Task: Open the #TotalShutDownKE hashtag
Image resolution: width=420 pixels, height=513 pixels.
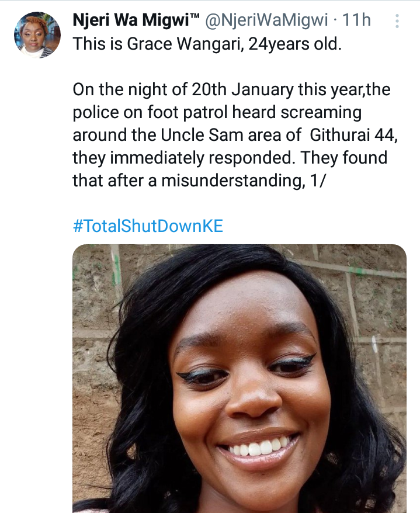Action: [x=148, y=226]
